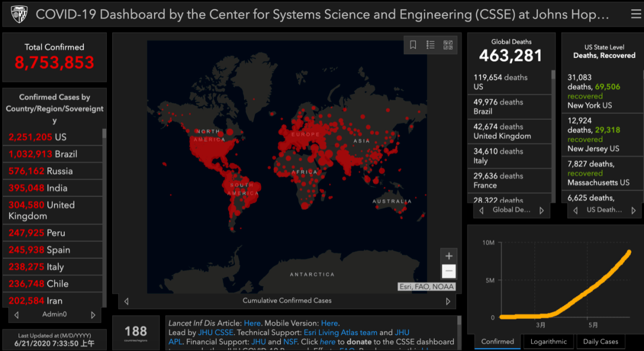Open the hamburger menu in the header
The image size is (644, 351).
click(636, 14)
